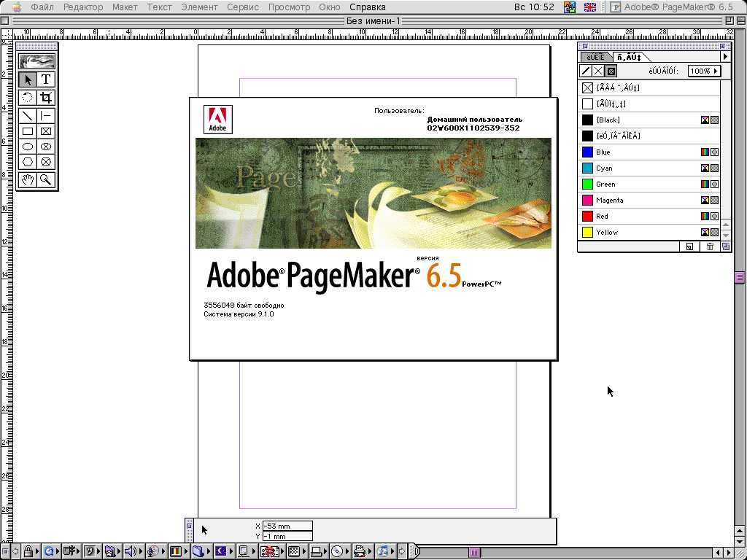Select the Hand tool
747x560 pixels.
pos(28,179)
